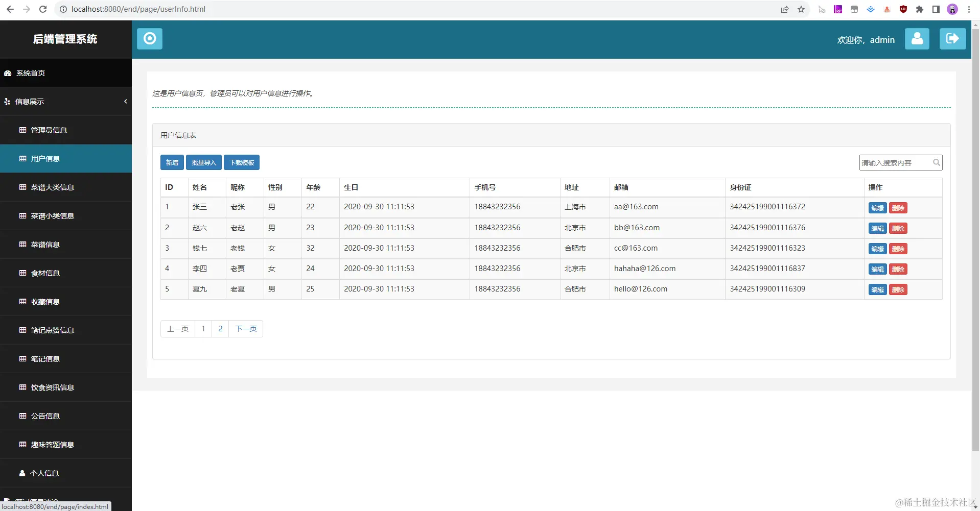Open 笔记信息 sidebar item
The width and height of the screenshot is (980, 511).
(66, 359)
